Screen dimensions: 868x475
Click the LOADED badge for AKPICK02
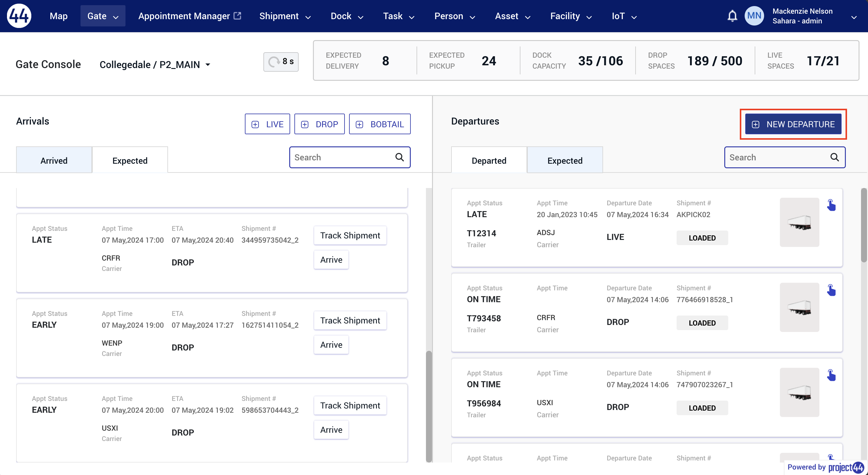(702, 238)
